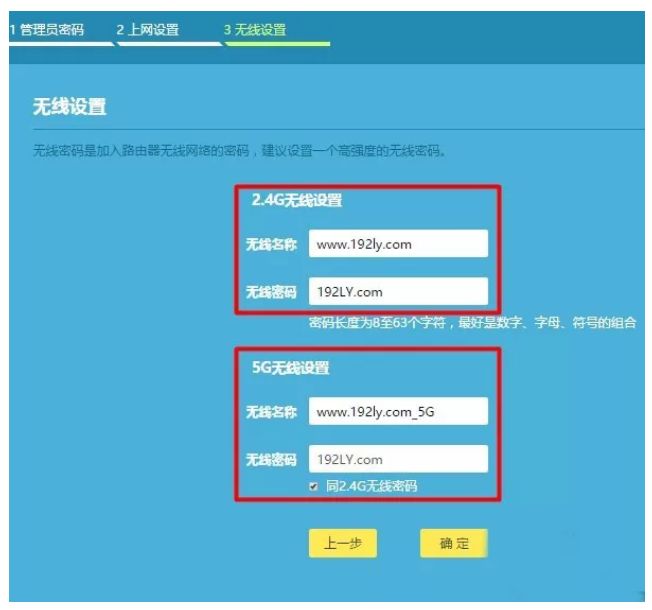Click the 2.4G 无线名称 field www.192ly.com
Image resolution: width=652 pixels, height=610 pixels.
(x=397, y=244)
